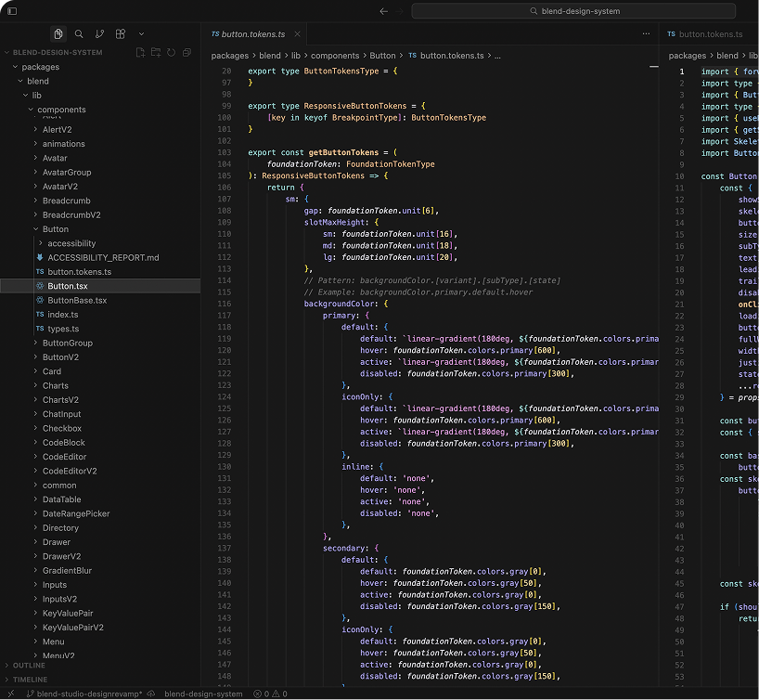
Task: Click the blend-design-system command center search
Action: point(573,10)
